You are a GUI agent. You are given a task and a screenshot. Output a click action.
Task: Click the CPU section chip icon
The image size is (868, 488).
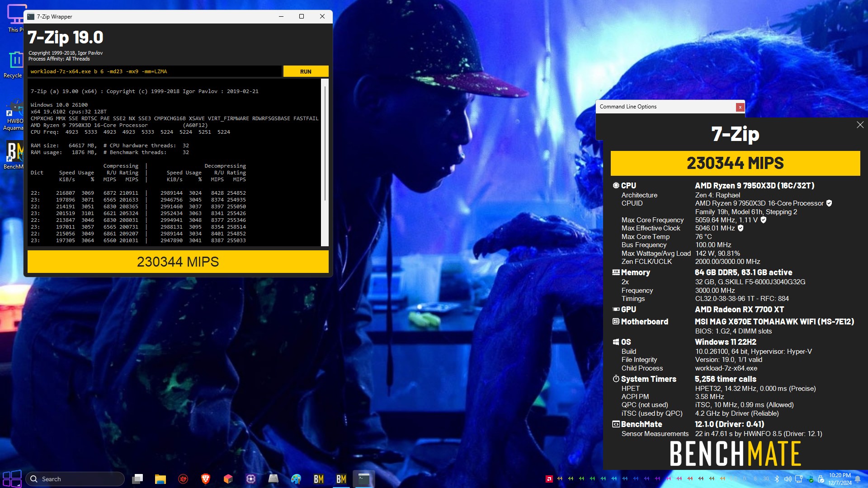click(616, 186)
